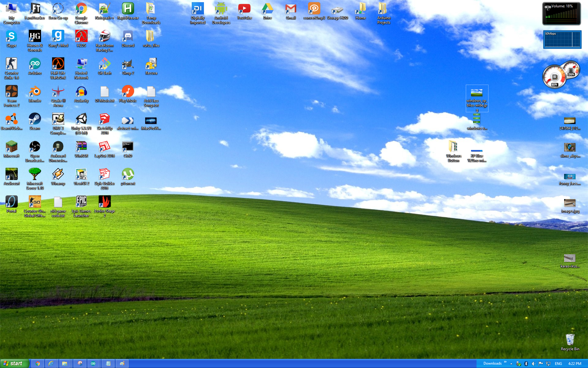This screenshot has width=588, height=368.
Task: Click the Downloads toolbar label
Action: click(492, 363)
